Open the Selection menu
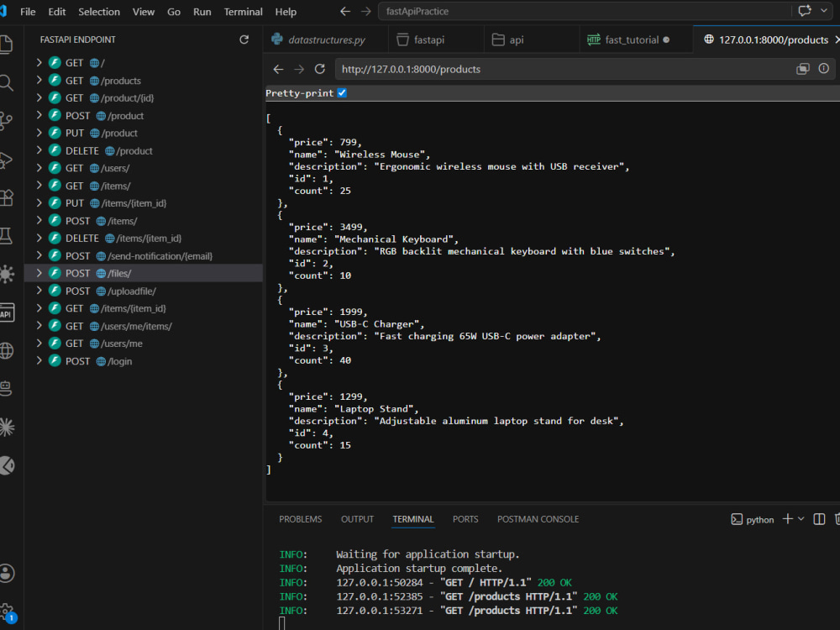This screenshot has width=840, height=630. (x=99, y=12)
